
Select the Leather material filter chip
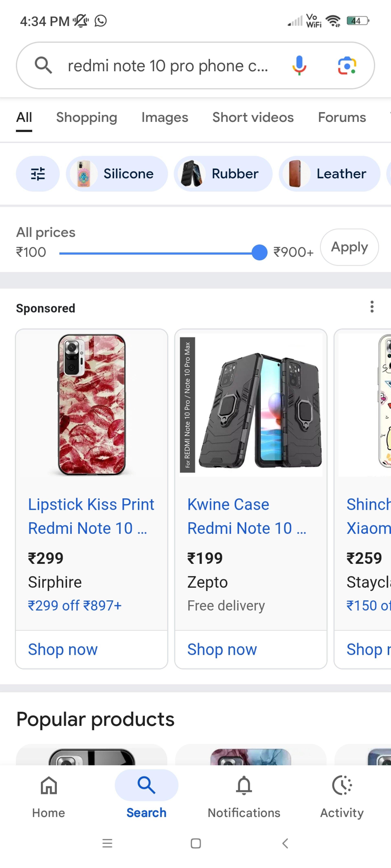329,174
